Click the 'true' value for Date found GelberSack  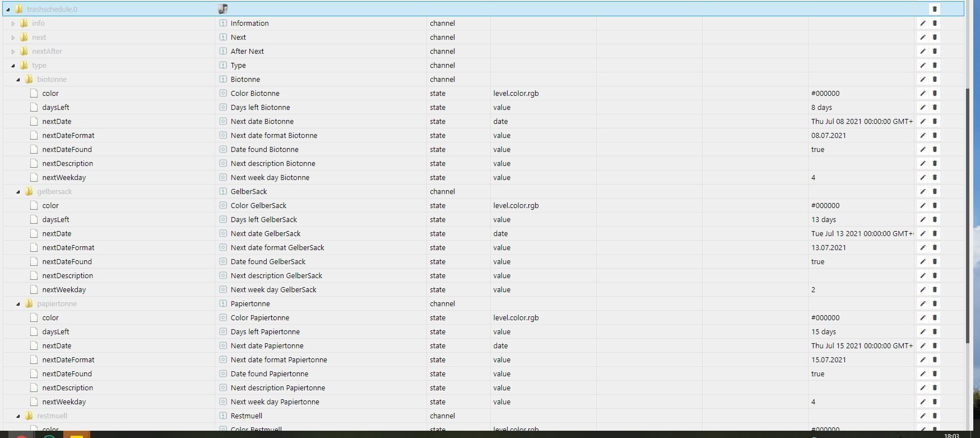point(818,261)
